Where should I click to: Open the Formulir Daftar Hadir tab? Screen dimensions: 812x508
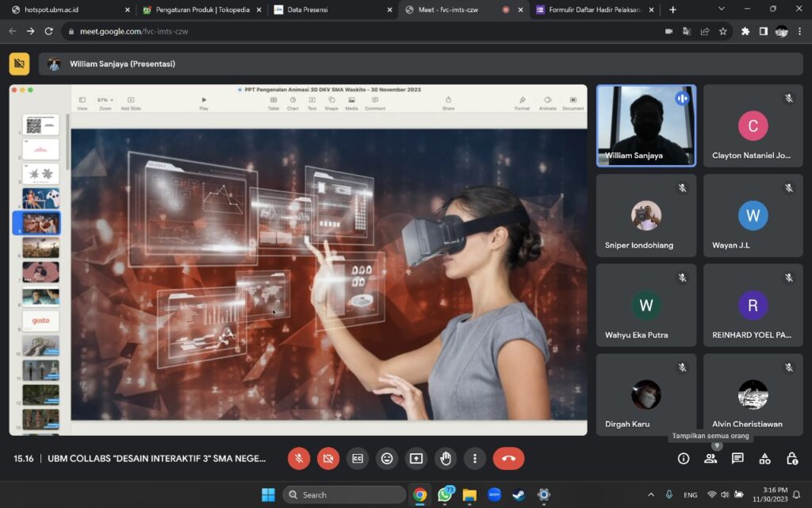595,10
